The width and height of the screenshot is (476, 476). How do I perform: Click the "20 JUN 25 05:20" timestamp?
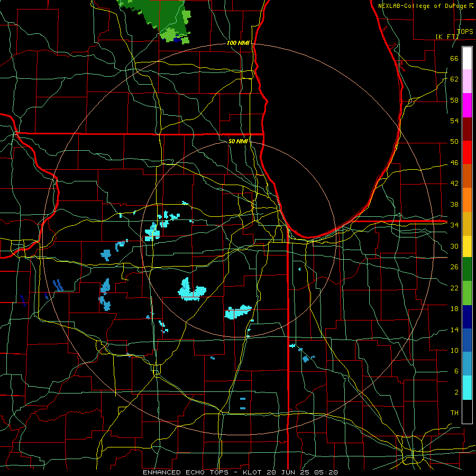[x=302, y=472]
